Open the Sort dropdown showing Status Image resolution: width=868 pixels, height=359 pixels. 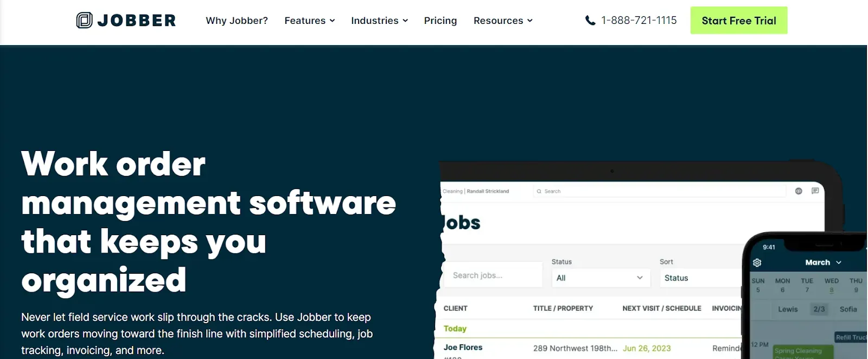click(x=700, y=278)
